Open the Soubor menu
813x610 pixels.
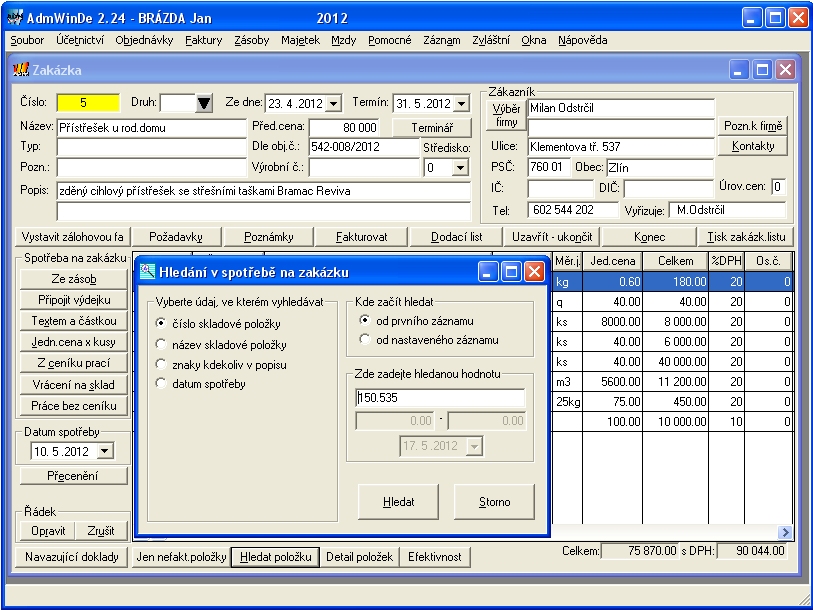[27, 40]
